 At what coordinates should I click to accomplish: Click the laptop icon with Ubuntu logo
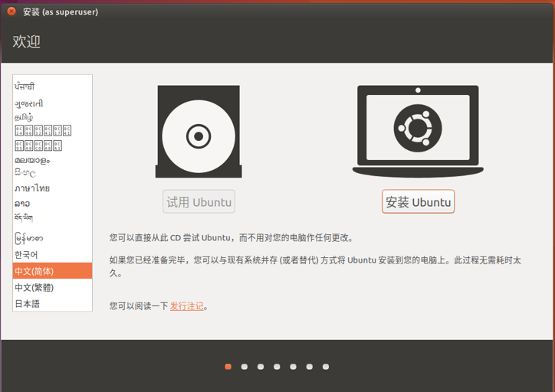(x=418, y=131)
